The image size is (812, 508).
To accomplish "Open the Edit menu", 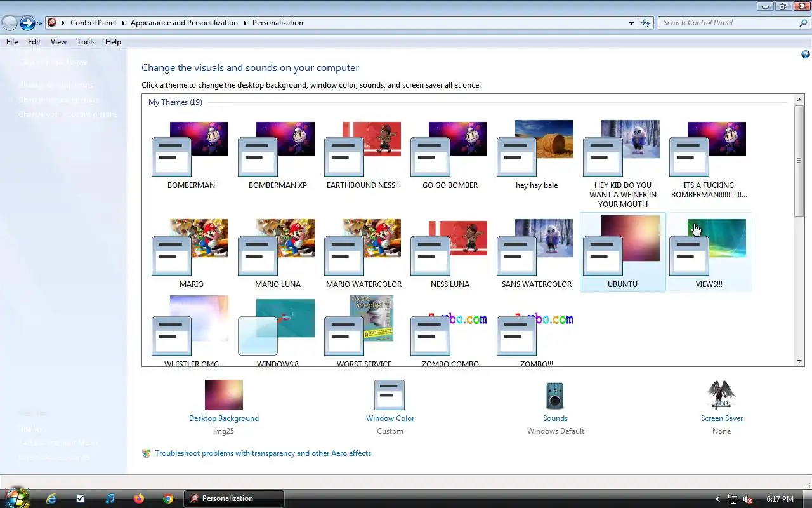I will tap(34, 42).
